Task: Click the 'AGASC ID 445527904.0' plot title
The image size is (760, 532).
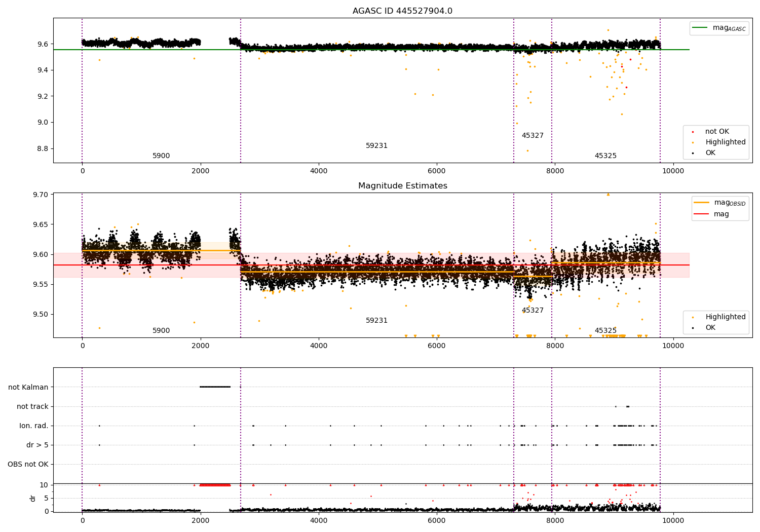Action: coord(402,11)
